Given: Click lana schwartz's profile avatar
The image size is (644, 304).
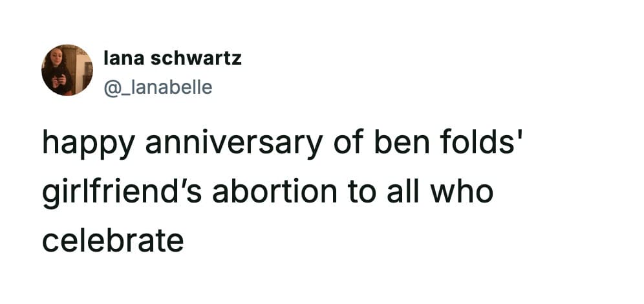Looking at the screenshot, I should 67,70.
